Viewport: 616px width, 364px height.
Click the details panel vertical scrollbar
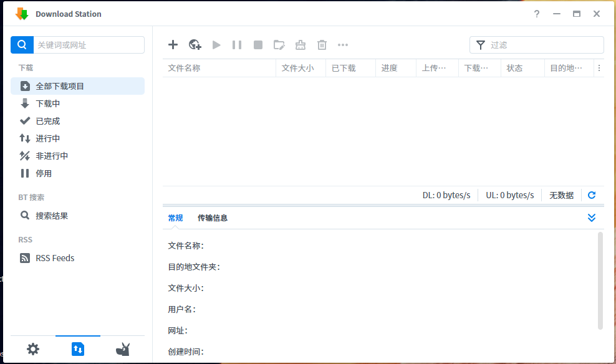[600, 280]
